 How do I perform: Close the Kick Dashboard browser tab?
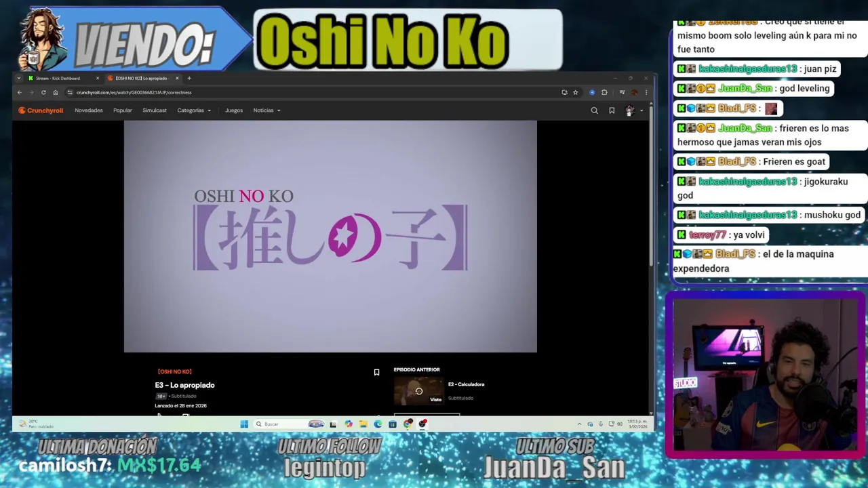click(97, 78)
